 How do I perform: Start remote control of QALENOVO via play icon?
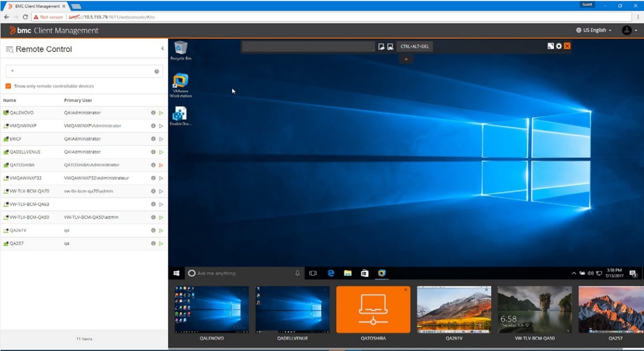161,113
